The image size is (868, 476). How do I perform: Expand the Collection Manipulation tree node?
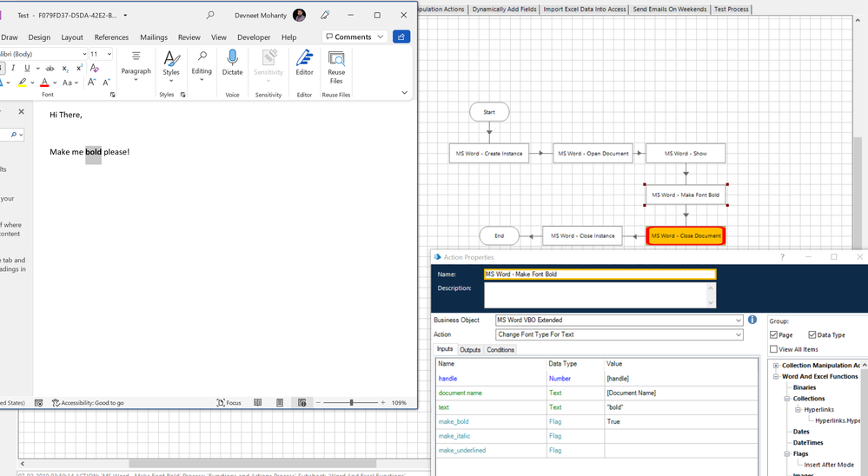tap(776, 366)
